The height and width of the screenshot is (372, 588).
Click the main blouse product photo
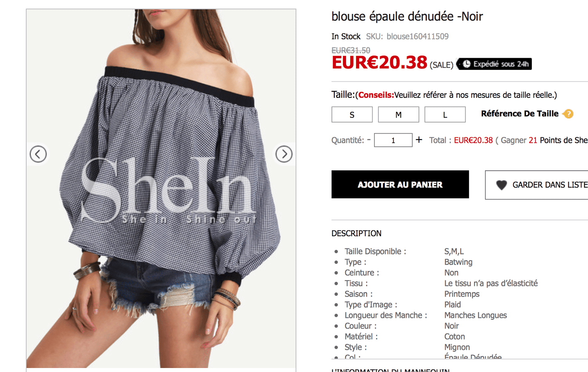(x=161, y=188)
